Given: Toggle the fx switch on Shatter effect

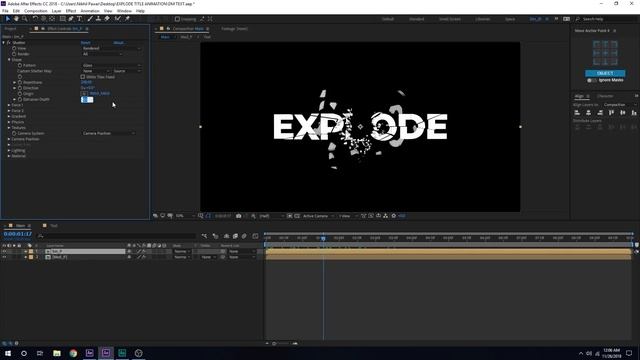Looking at the screenshot, I should (x=9, y=42).
